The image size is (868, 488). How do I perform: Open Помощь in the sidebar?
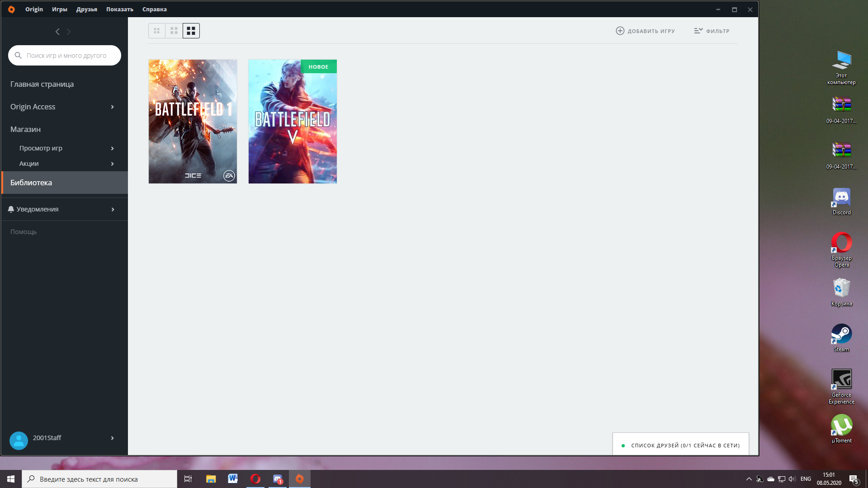(24, 232)
